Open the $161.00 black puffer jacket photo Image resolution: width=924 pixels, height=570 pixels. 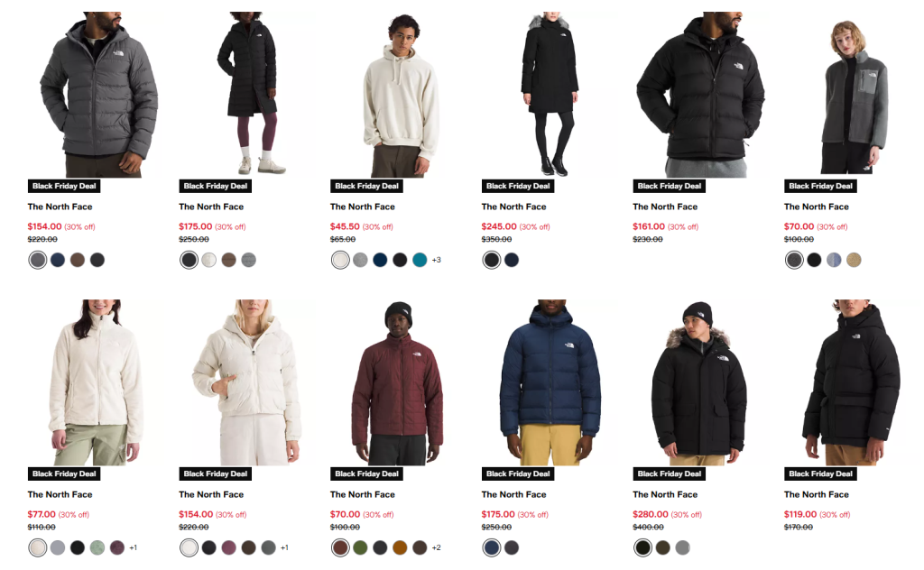[x=701, y=94]
